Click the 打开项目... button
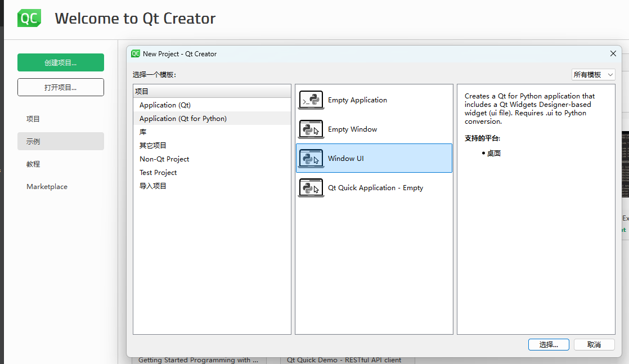 coord(61,87)
